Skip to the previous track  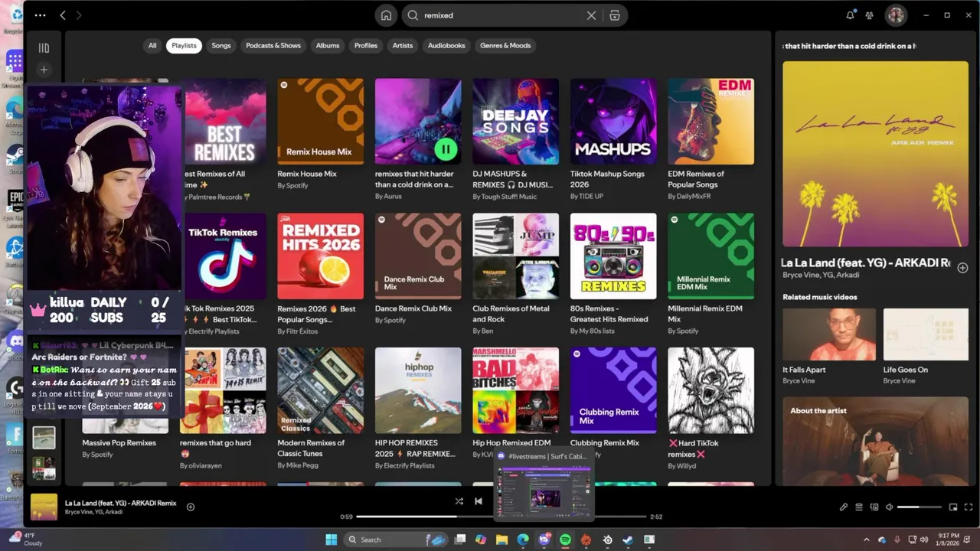click(x=479, y=501)
